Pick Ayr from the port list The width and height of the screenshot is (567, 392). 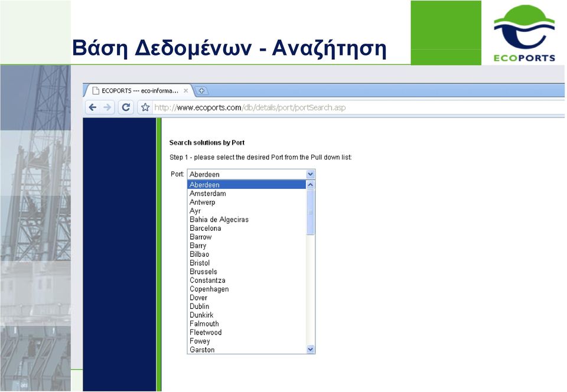247,211
